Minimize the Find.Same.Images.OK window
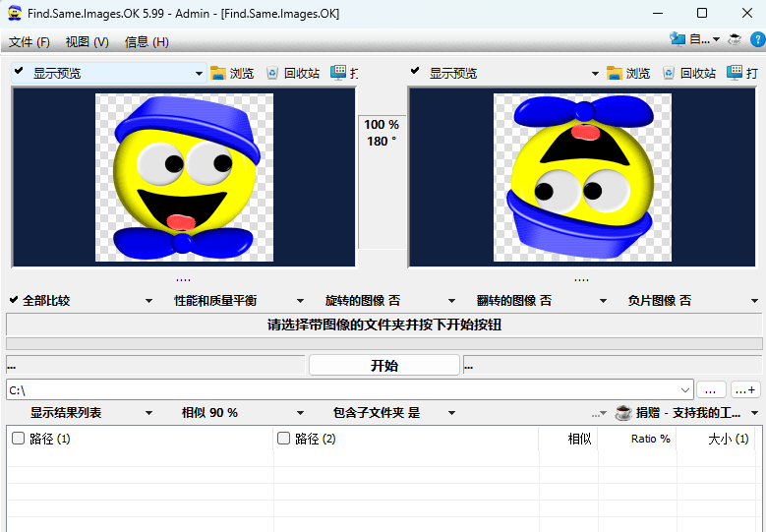Viewport: 766px width, 532px height. pyautogui.click(x=658, y=13)
